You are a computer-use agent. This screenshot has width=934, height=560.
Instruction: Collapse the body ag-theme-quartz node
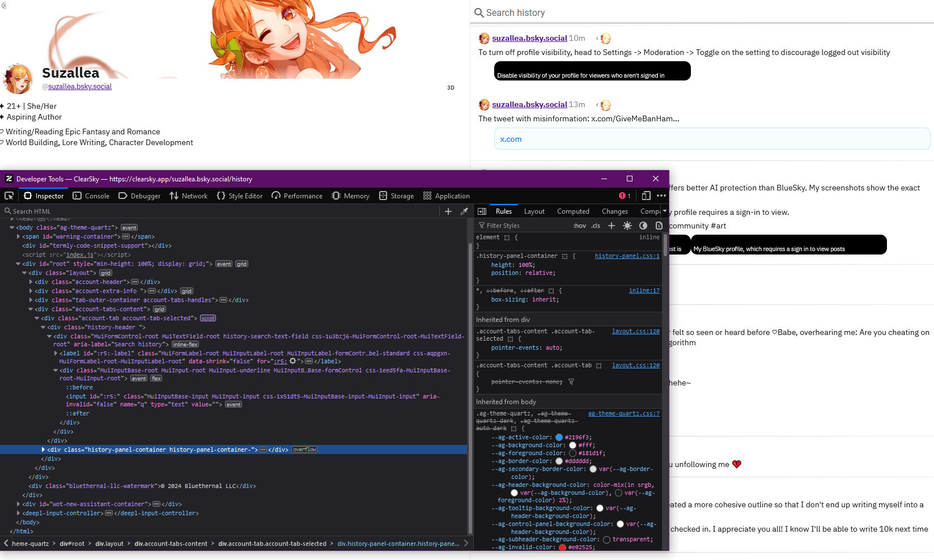click(x=12, y=227)
